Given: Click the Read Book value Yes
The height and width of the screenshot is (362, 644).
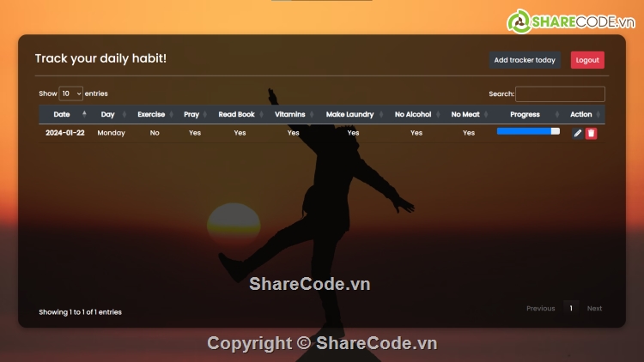Looking at the screenshot, I should coord(240,133).
